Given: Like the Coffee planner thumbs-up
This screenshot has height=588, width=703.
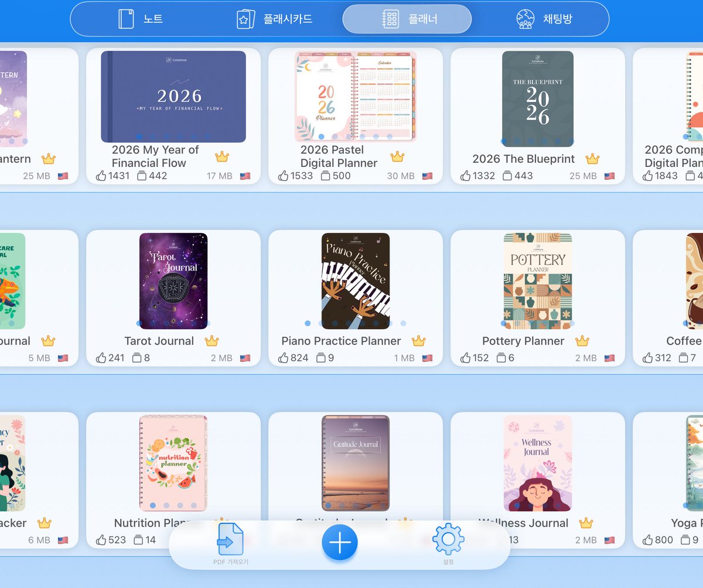Looking at the screenshot, I should tap(648, 357).
